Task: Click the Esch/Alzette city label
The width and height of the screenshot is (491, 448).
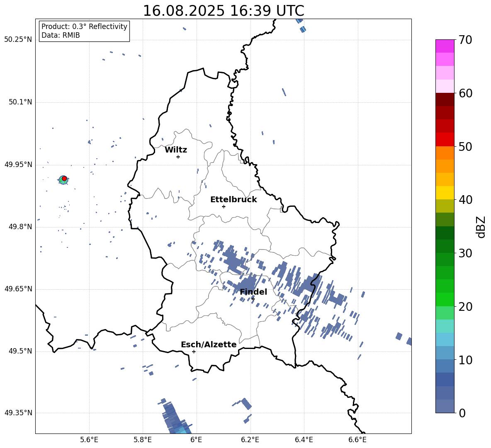Action: point(209,344)
